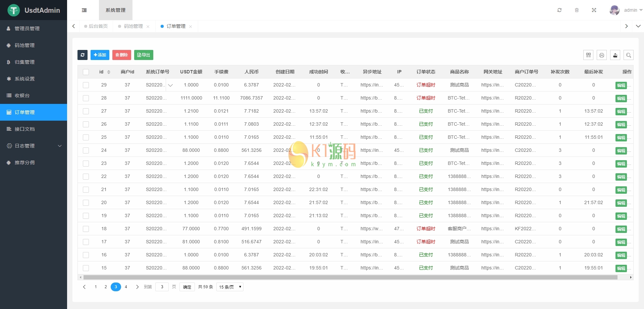
Task: Select the checkbox for order id 29
Action: pos(86,85)
